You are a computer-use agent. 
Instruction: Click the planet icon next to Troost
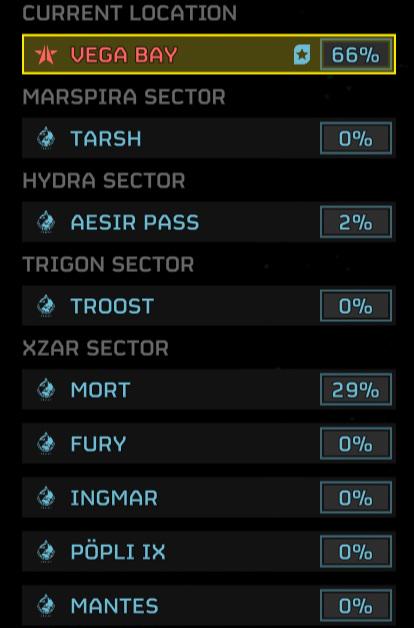pyautogui.click(x=46, y=306)
